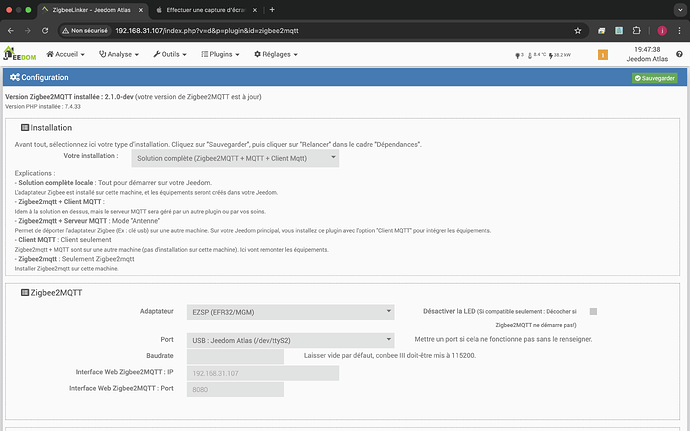Click the 19:47:38 clock text

pyautogui.click(x=647, y=49)
